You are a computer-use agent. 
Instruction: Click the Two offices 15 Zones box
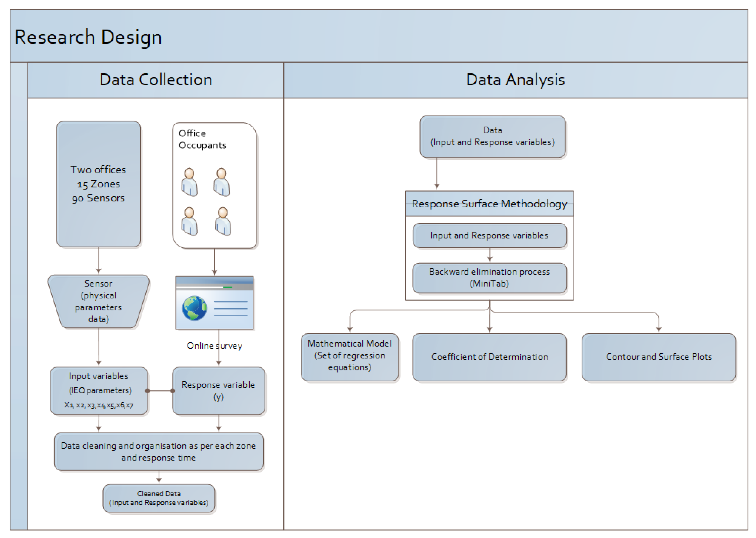pos(98,184)
